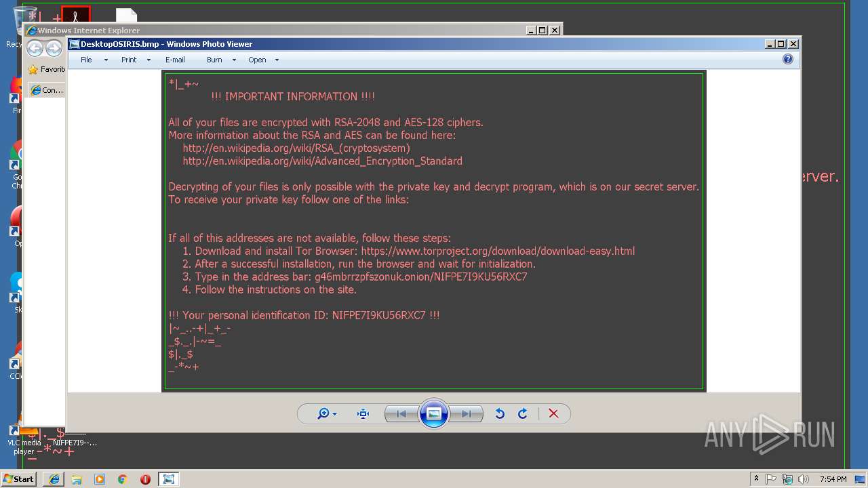
Task: Expand the File dropdown arrow
Action: click(106, 60)
